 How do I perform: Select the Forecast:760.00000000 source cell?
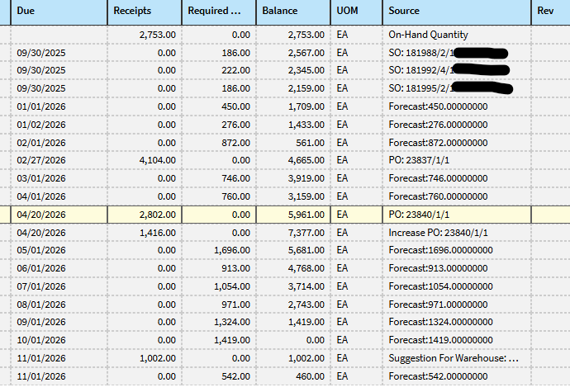click(457, 196)
